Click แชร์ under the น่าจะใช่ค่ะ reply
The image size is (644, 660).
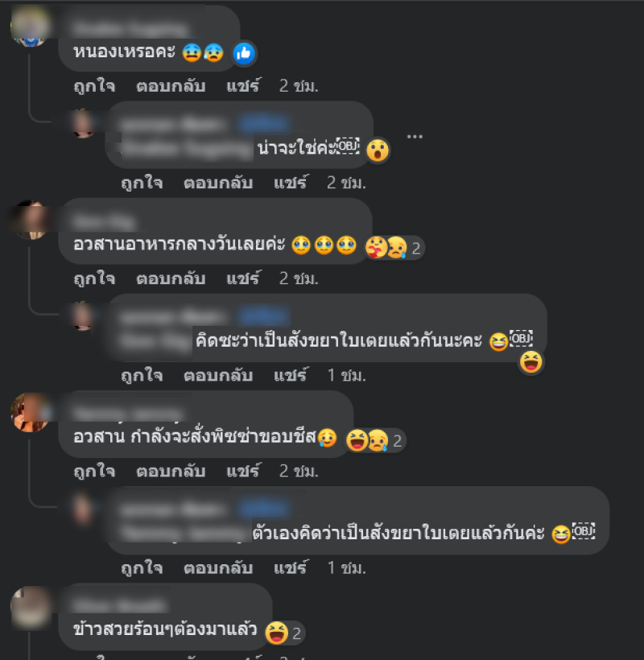click(x=291, y=183)
